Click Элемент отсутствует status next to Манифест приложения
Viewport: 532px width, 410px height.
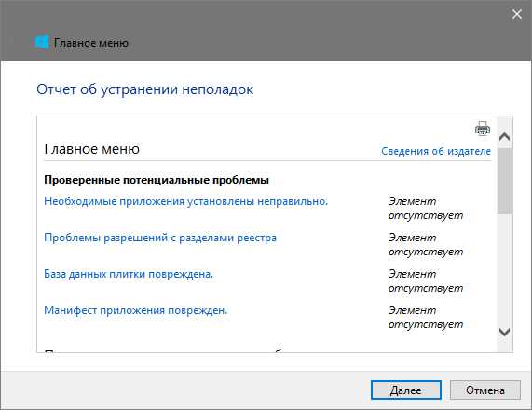(426, 318)
